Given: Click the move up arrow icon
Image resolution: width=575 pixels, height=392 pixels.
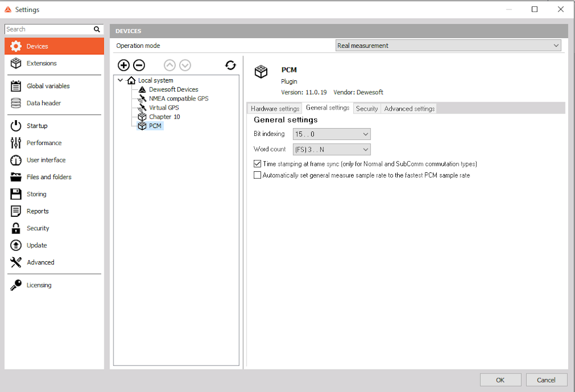Looking at the screenshot, I should [x=170, y=65].
